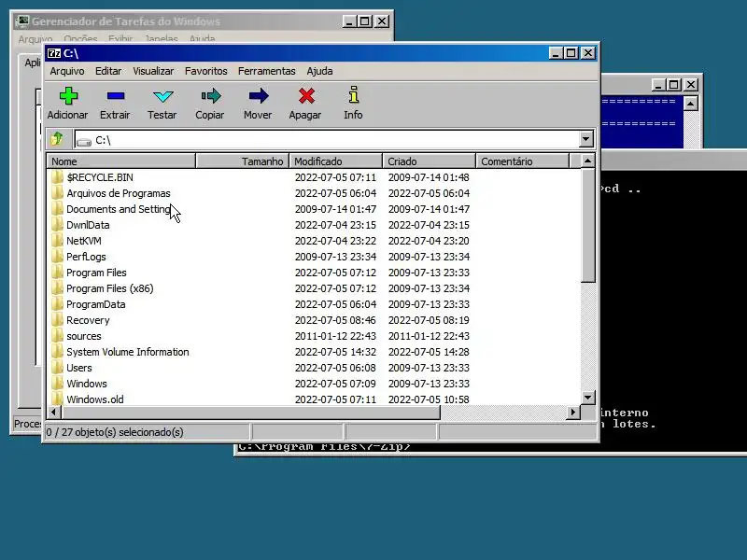This screenshot has width=747, height=560.
Task: Click the horizontal scrollbar thumb in file list
Action: [250, 412]
